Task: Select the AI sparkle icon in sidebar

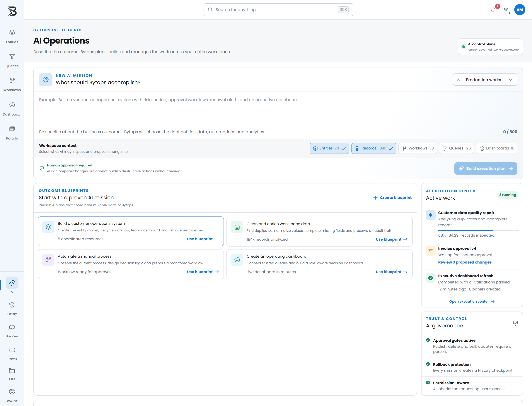Action: tap(12, 283)
